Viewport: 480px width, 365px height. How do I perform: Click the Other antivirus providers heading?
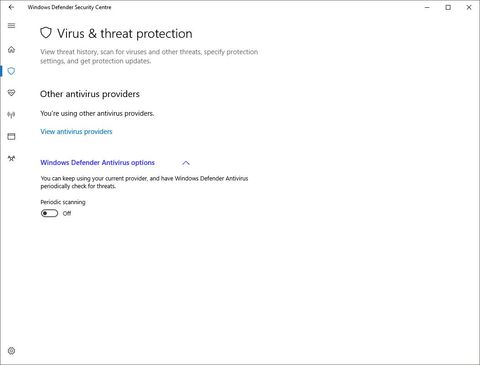coord(90,94)
